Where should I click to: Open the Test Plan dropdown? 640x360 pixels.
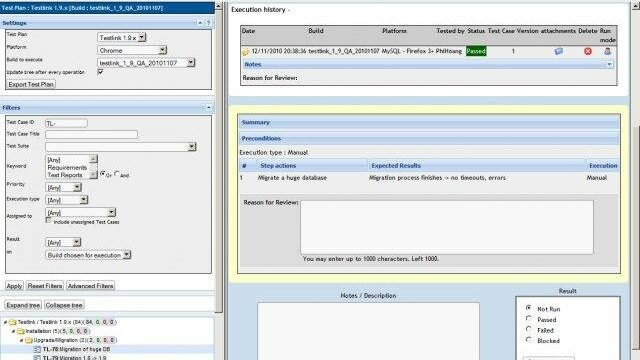[x=122, y=38]
